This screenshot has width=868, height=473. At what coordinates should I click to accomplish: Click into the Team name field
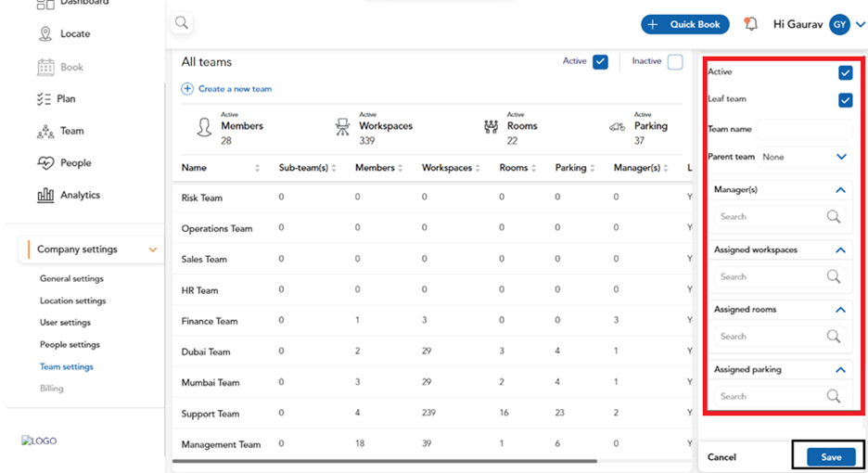[x=804, y=129]
